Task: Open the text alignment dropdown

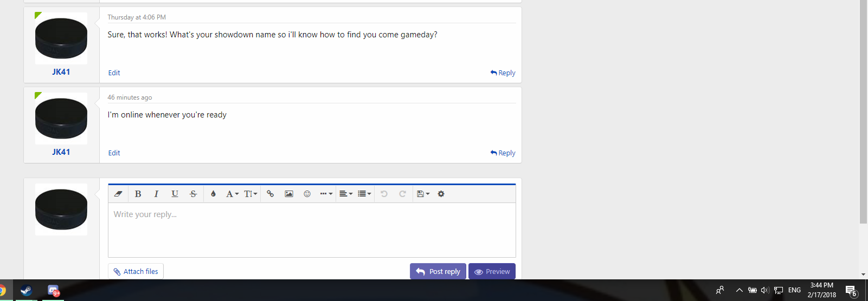Action: [x=346, y=194]
